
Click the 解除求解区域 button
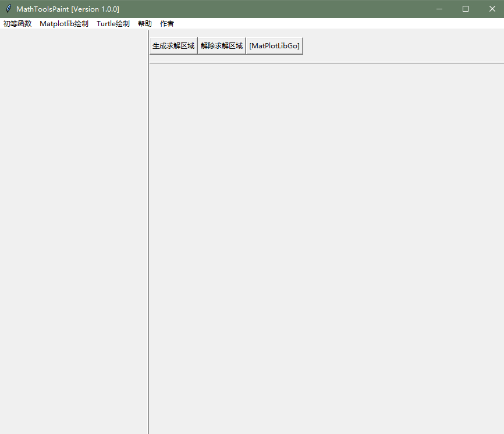(222, 46)
